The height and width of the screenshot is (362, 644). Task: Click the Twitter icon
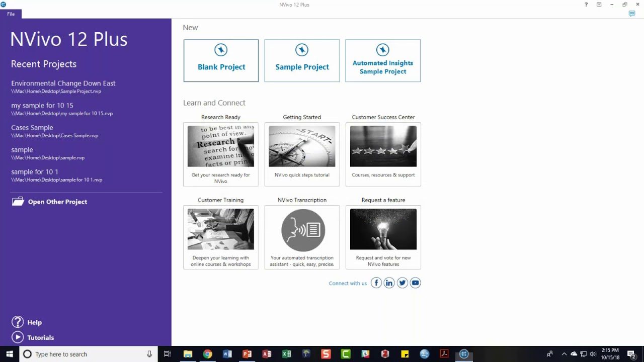[403, 283]
